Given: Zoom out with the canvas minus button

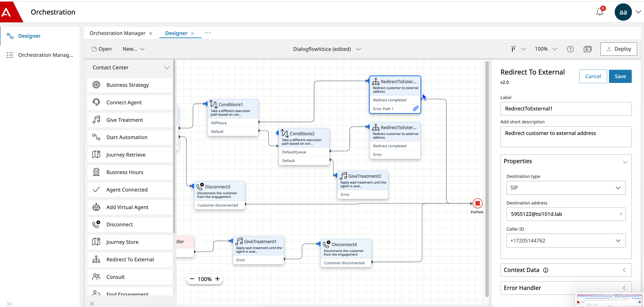Looking at the screenshot, I should [x=192, y=279].
